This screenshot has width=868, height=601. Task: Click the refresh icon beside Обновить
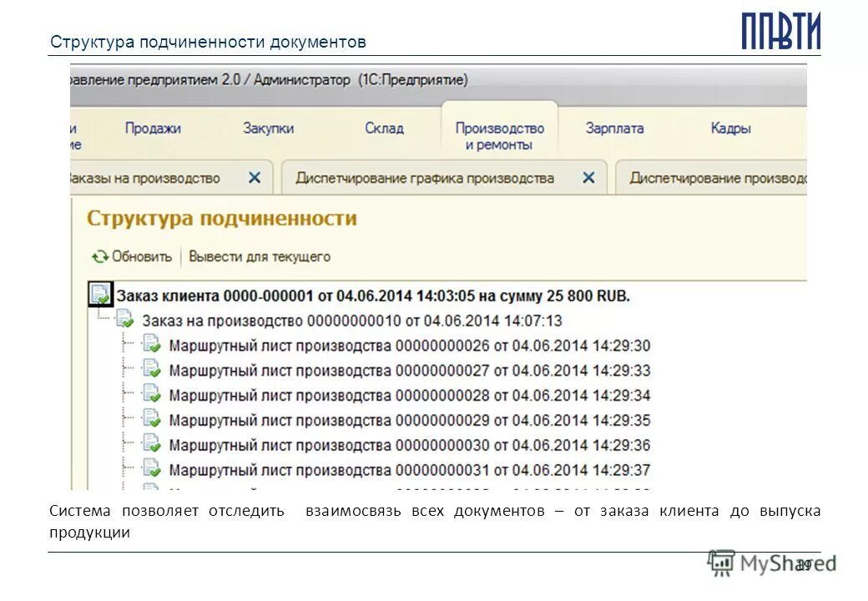click(98, 256)
